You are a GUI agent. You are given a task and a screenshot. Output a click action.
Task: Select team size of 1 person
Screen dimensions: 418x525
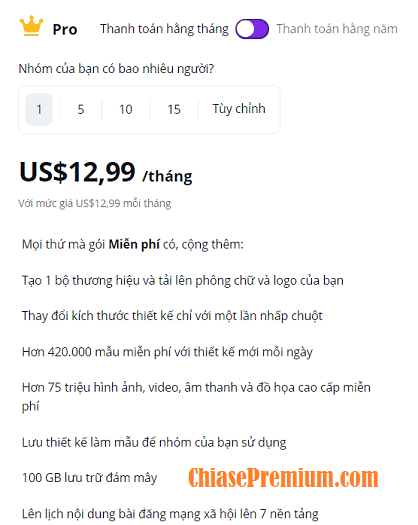coord(39,109)
